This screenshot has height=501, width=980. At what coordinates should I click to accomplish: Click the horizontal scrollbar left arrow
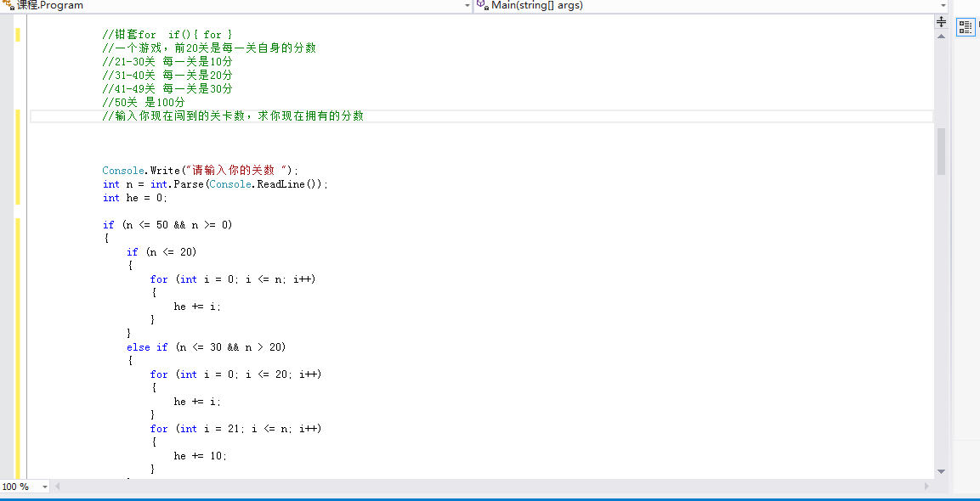click(x=58, y=486)
